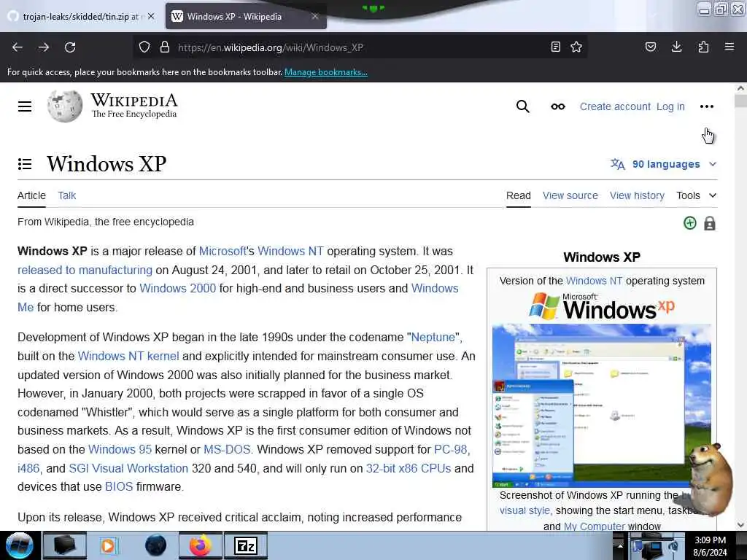Close the Windows XP Wikipedia tab

pos(315,16)
